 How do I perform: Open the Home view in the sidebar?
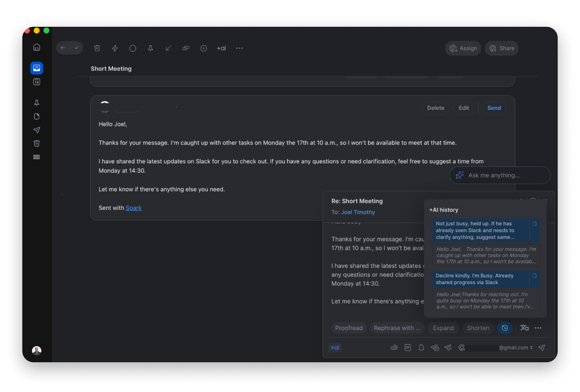(x=36, y=47)
